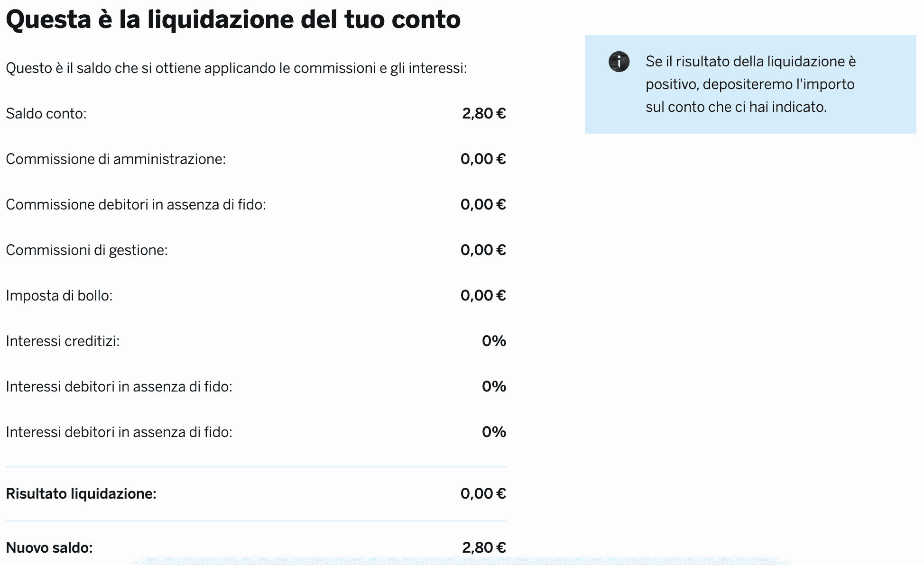
Task: Click the Commissione di amministrazione 0,00 € value
Action: [x=483, y=159]
